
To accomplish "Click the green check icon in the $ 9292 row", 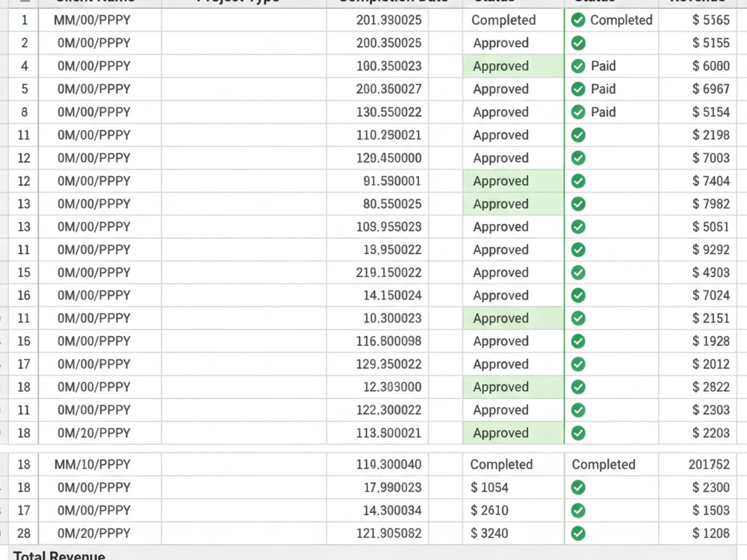I will (x=578, y=249).
